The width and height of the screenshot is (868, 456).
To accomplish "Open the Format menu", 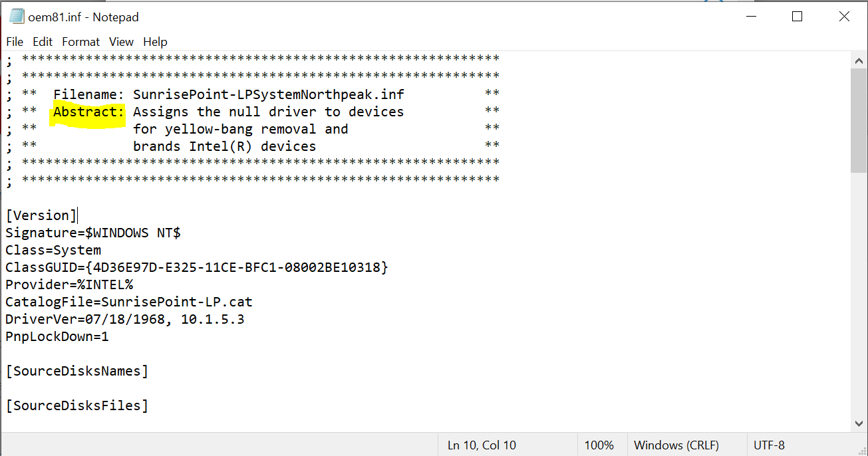I will point(81,42).
